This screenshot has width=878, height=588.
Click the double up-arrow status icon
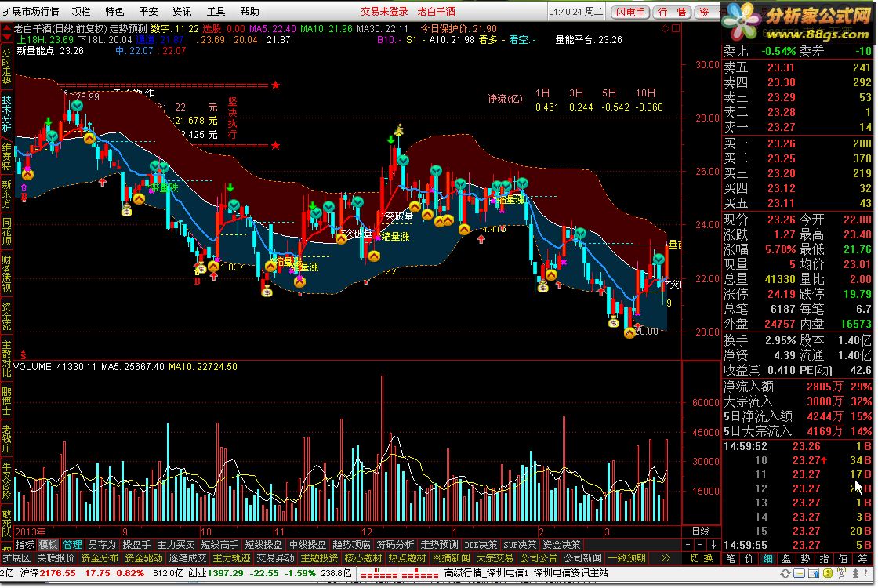click(x=855, y=573)
